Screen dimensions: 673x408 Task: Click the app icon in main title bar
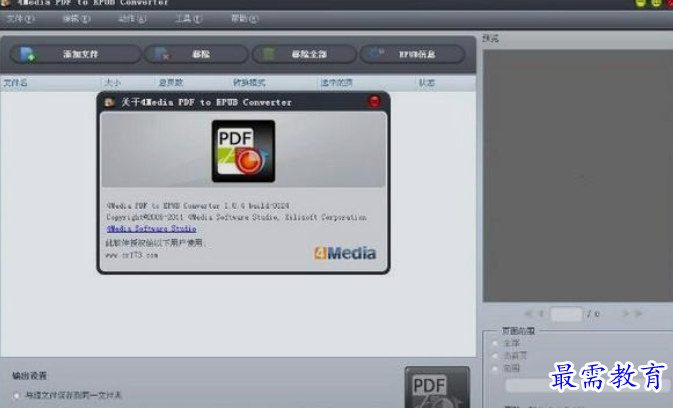point(6,3)
